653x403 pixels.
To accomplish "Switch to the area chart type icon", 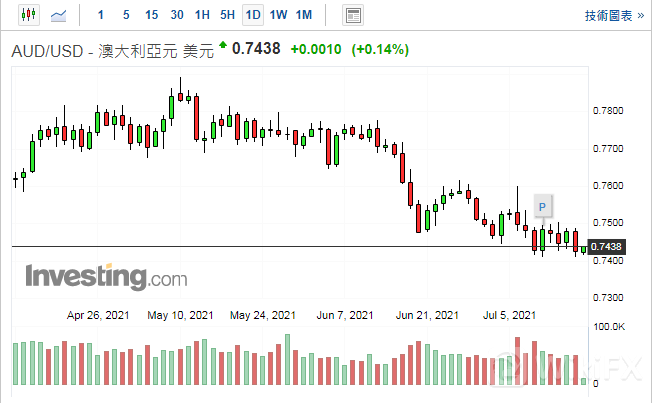I will (60, 15).
